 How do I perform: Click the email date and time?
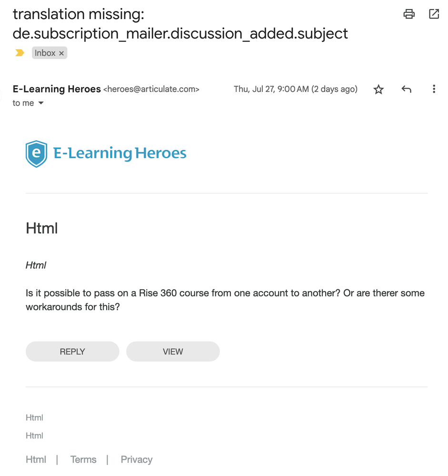pos(295,89)
